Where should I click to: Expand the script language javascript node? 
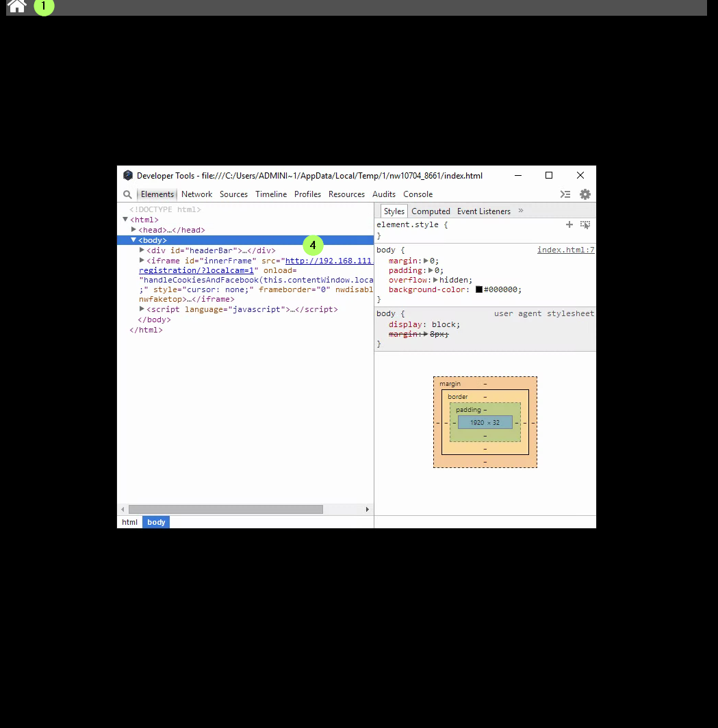pyautogui.click(x=142, y=309)
